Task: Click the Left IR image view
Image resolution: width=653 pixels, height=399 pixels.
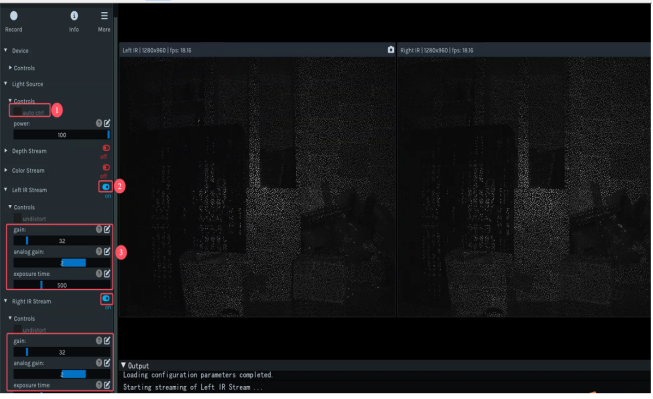Action: pyautogui.click(x=257, y=187)
